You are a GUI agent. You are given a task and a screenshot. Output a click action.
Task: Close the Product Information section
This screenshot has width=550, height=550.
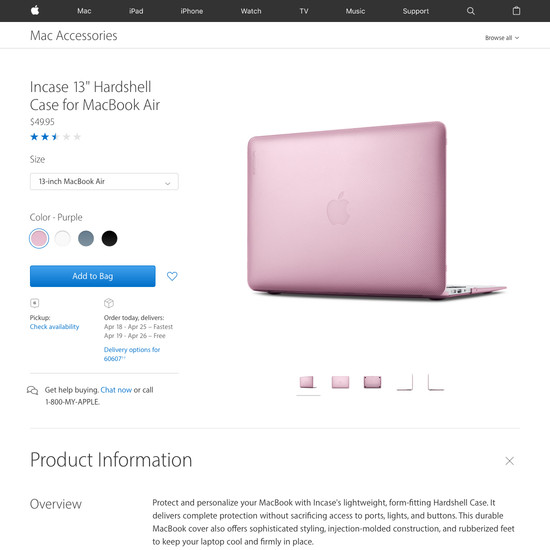point(509,461)
